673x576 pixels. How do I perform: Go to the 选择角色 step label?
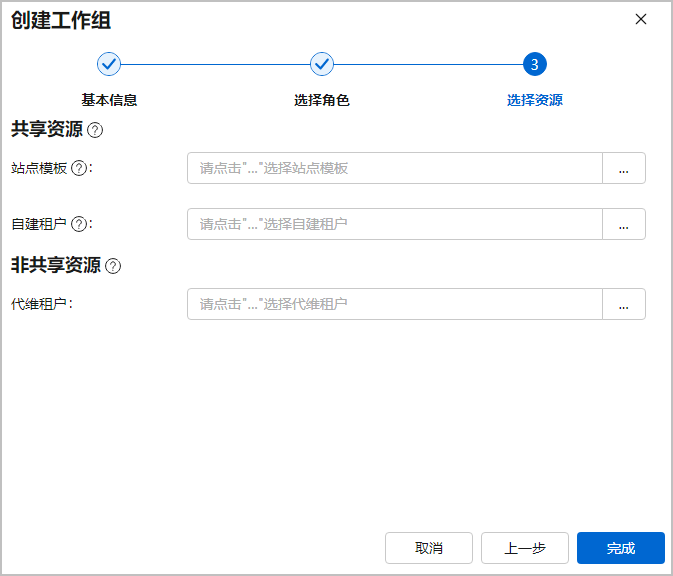(322, 100)
